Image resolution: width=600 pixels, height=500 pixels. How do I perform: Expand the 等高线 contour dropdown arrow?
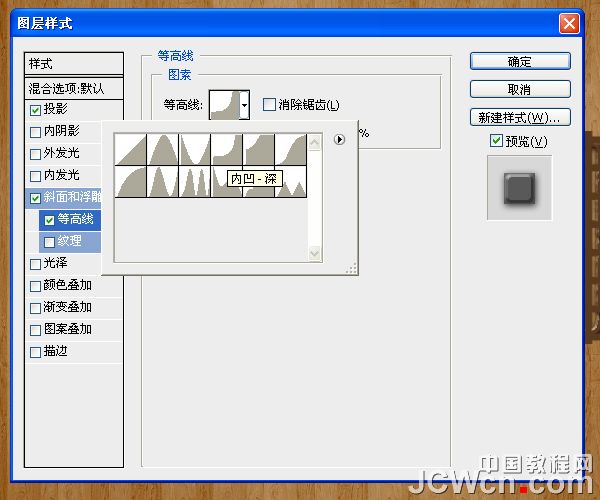[245, 105]
